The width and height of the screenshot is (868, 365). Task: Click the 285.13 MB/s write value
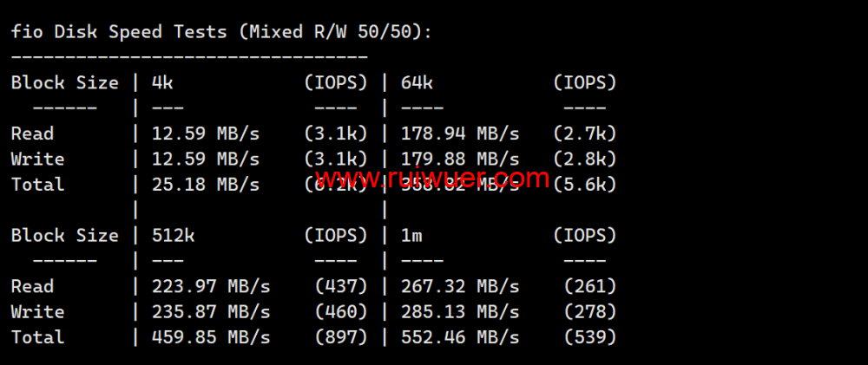click(x=460, y=312)
